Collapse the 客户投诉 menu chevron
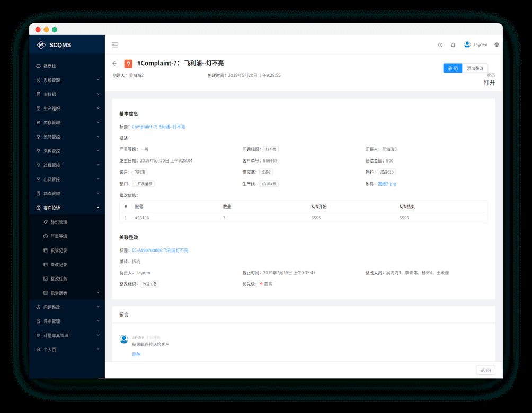This screenshot has width=532, height=413. 98,208
